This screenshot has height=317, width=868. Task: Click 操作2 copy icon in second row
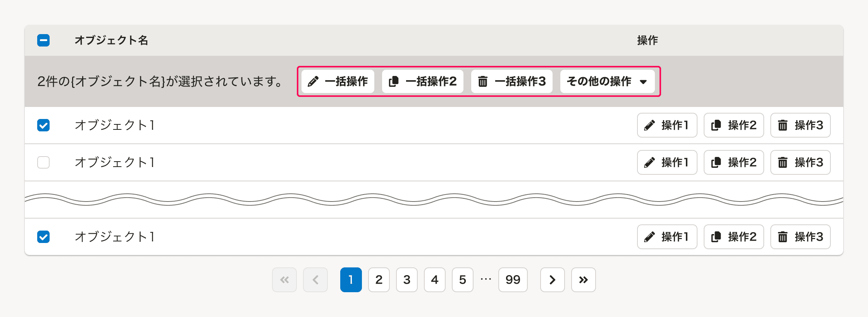click(716, 162)
